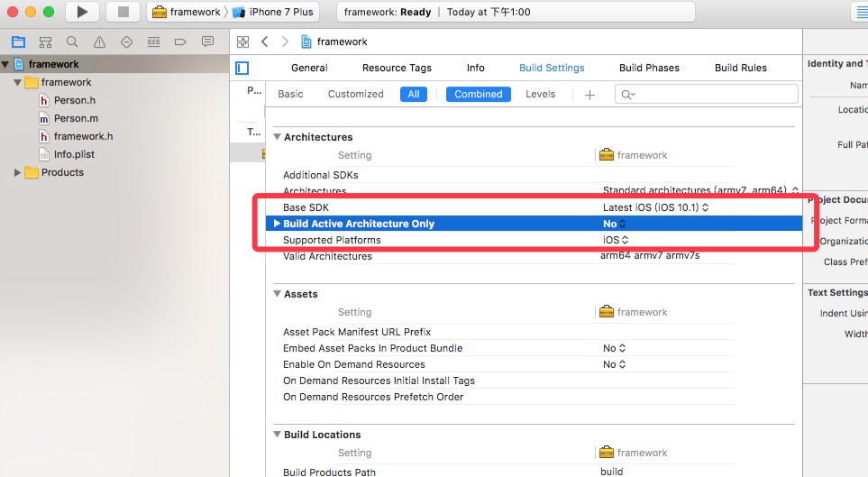Image resolution: width=868 pixels, height=477 pixels.
Task: Select the Additional SDKs setting row
Action: pos(533,175)
